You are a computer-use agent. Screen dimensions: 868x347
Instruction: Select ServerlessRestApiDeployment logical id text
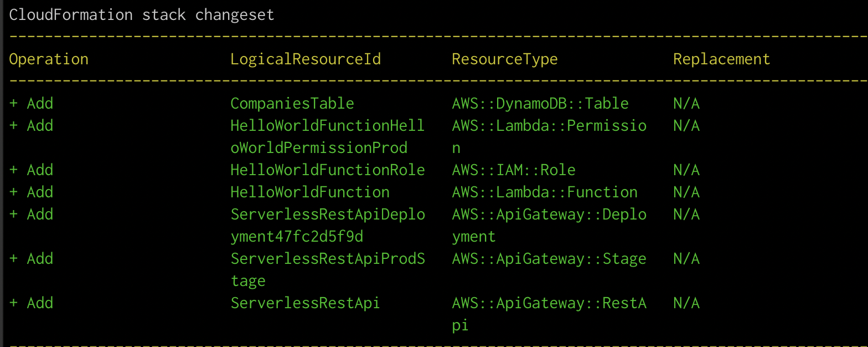pyautogui.click(x=328, y=226)
